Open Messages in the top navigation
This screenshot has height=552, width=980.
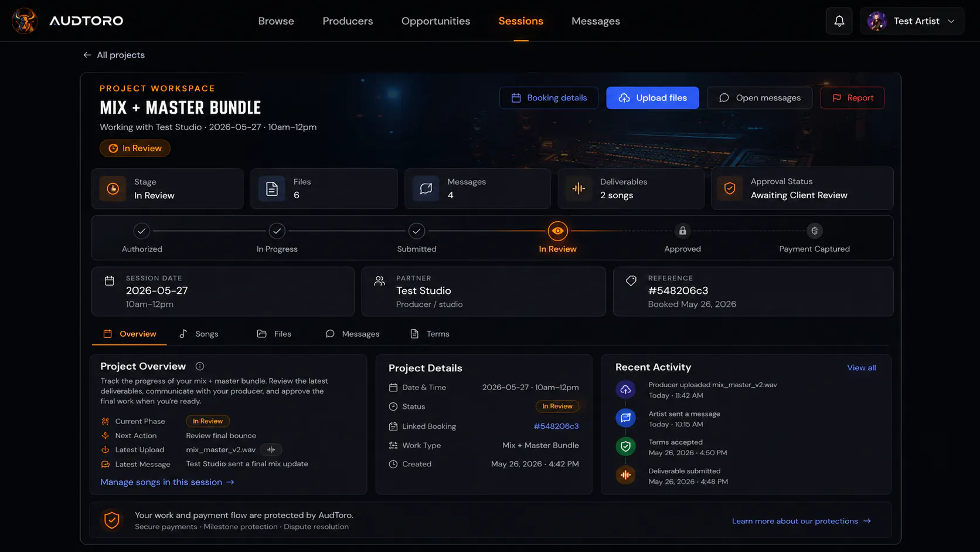(x=596, y=21)
